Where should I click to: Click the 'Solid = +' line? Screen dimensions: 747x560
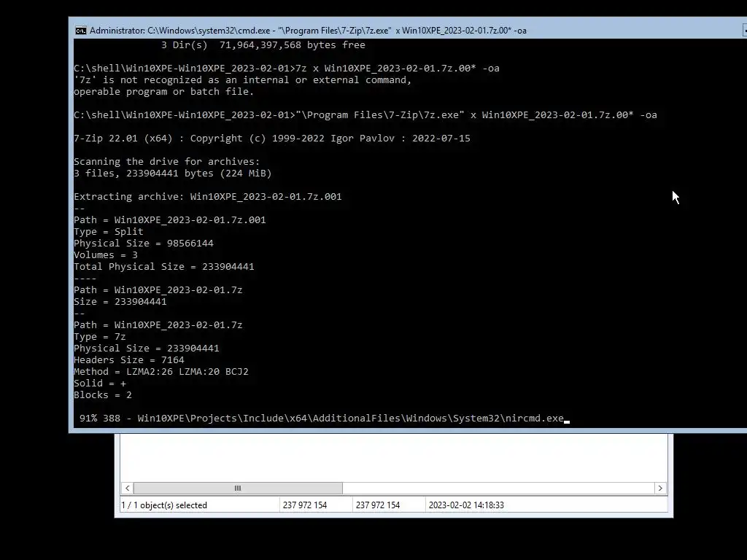(x=100, y=384)
